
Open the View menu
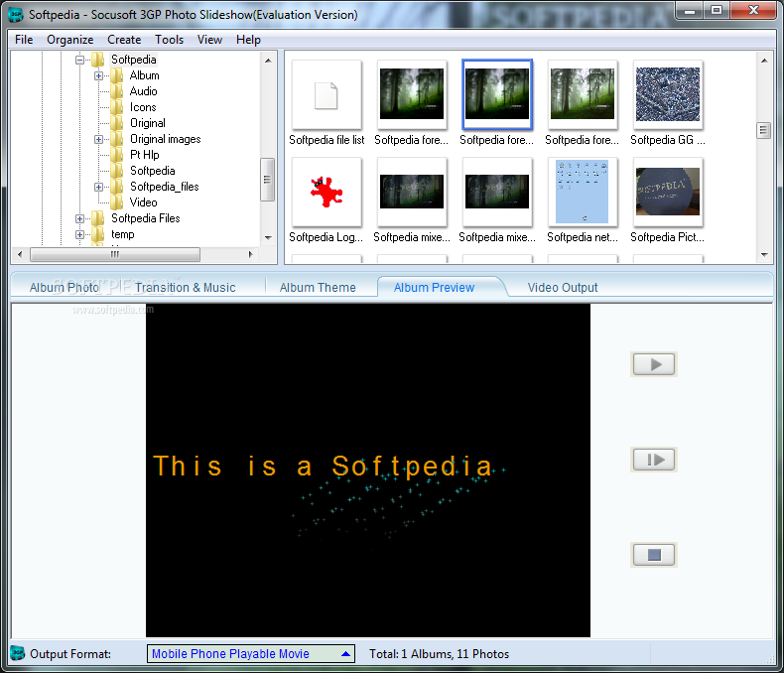coord(209,40)
